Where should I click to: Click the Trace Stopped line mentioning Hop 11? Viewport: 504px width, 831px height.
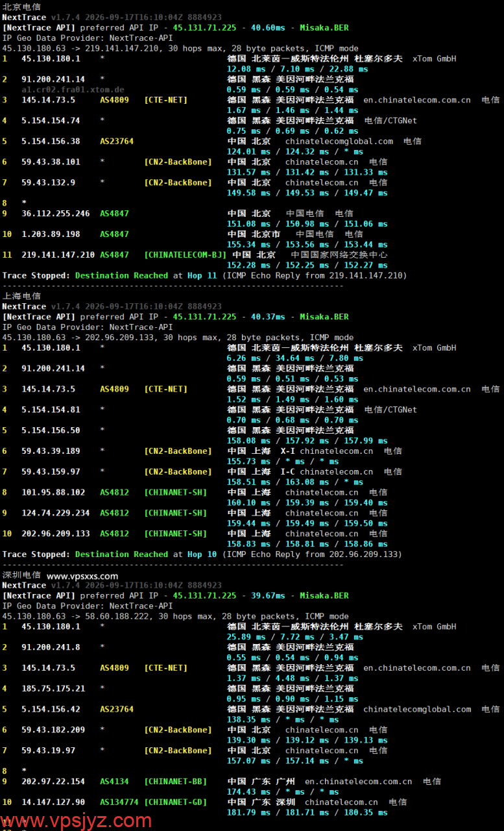point(204,275)
